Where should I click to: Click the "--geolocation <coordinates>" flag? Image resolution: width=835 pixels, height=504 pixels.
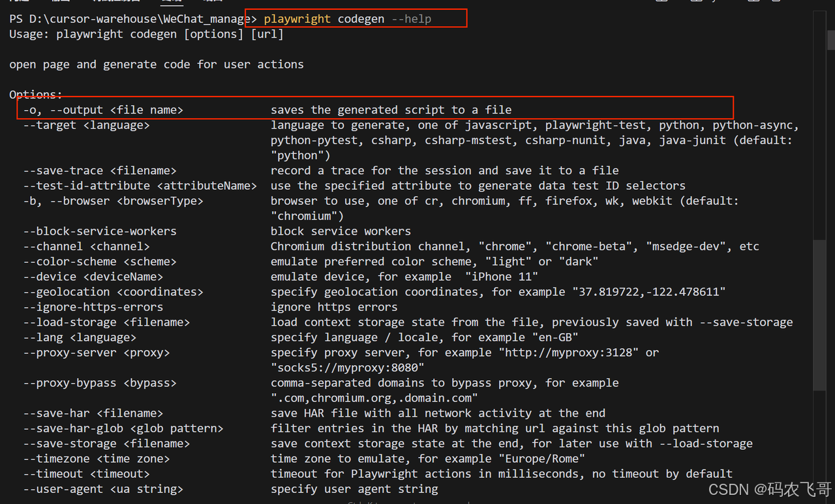(x=113, y=292)
